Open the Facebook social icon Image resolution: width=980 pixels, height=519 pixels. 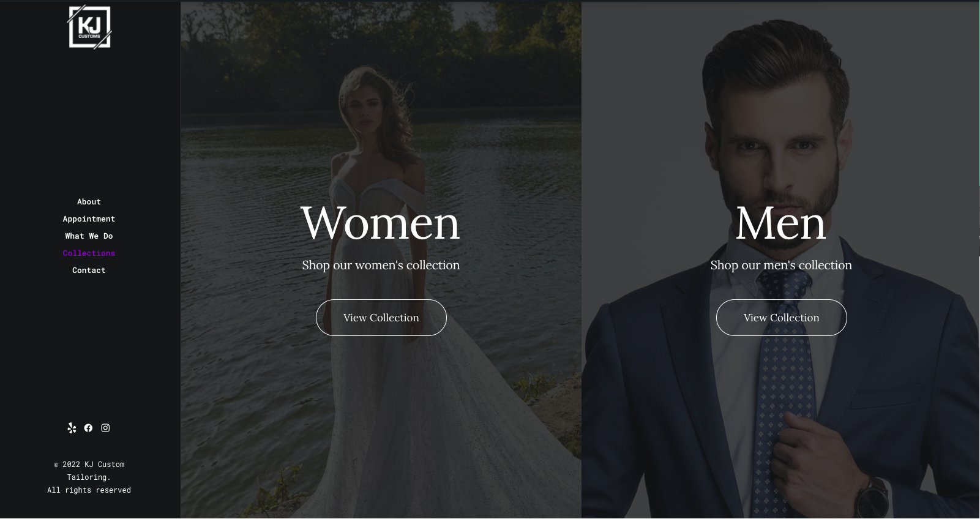pos(88,428)
